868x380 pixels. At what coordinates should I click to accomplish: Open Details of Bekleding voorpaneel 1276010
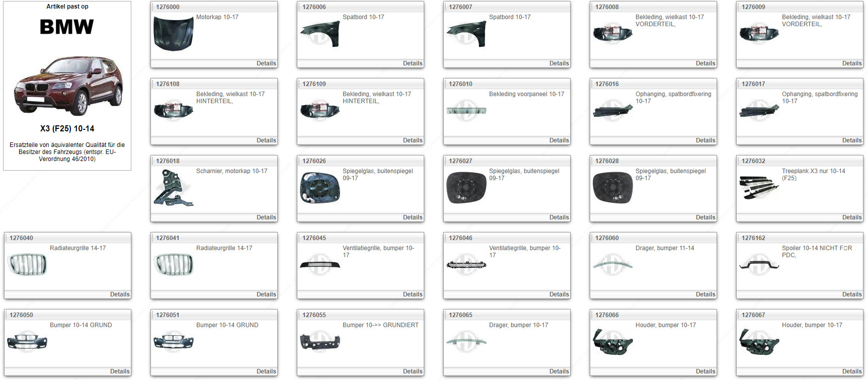click(x=559, y=140)
